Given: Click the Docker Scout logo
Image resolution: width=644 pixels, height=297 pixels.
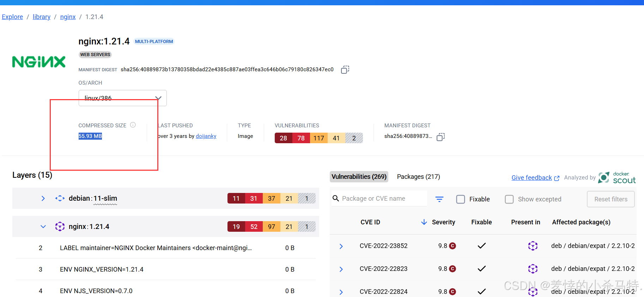Looking at the screenshot, I should click(x=617, y=177).
